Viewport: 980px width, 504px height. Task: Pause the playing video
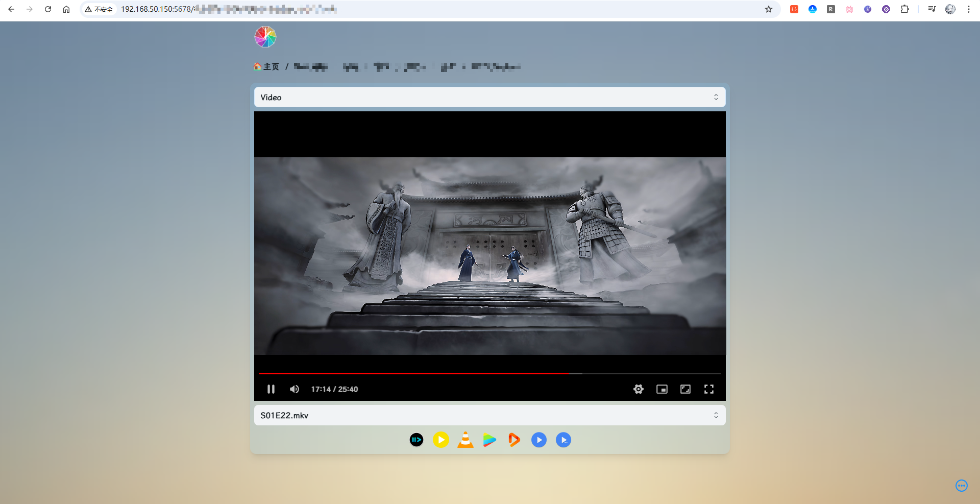point(271,389)
